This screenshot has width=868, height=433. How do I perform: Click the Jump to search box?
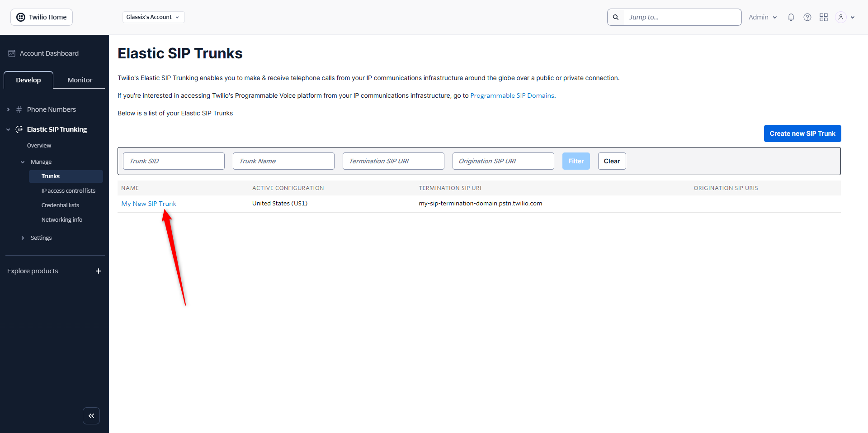pyautogui.click(x=682, y=17)
